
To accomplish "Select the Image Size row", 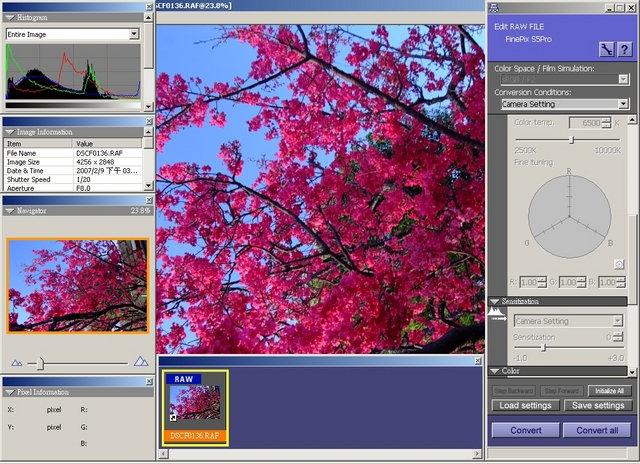I will pyautogui.click(x=73, y=162).
